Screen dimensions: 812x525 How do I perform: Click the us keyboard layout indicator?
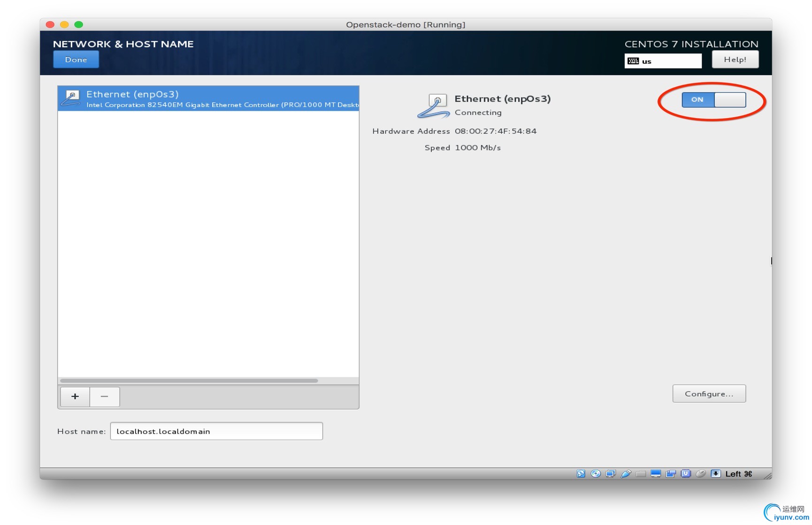(x=663, y=61)
